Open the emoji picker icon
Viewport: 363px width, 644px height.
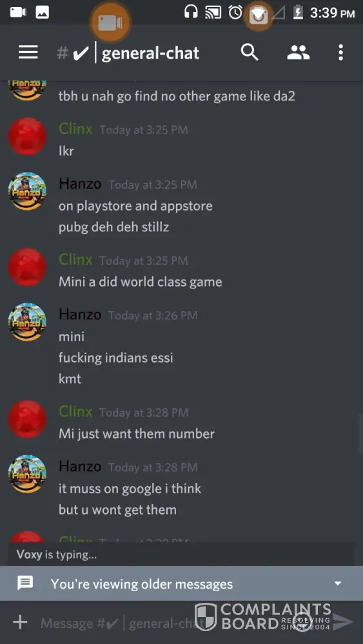click(302, 622)
